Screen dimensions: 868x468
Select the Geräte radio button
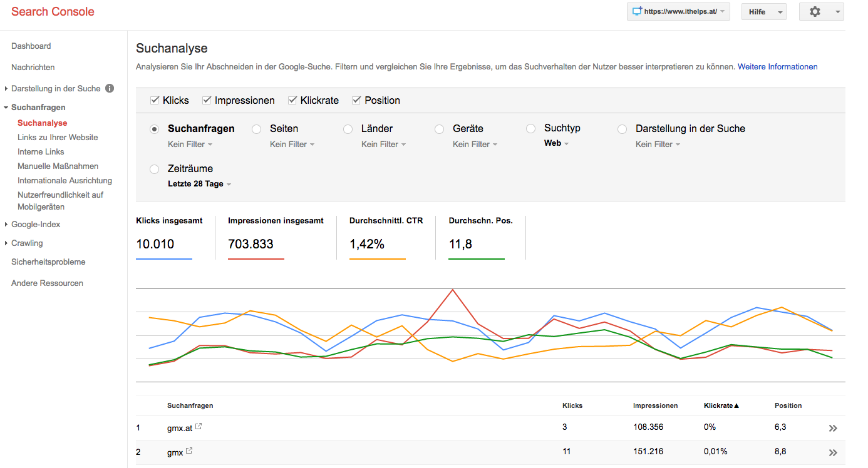(x=439, y=129)
